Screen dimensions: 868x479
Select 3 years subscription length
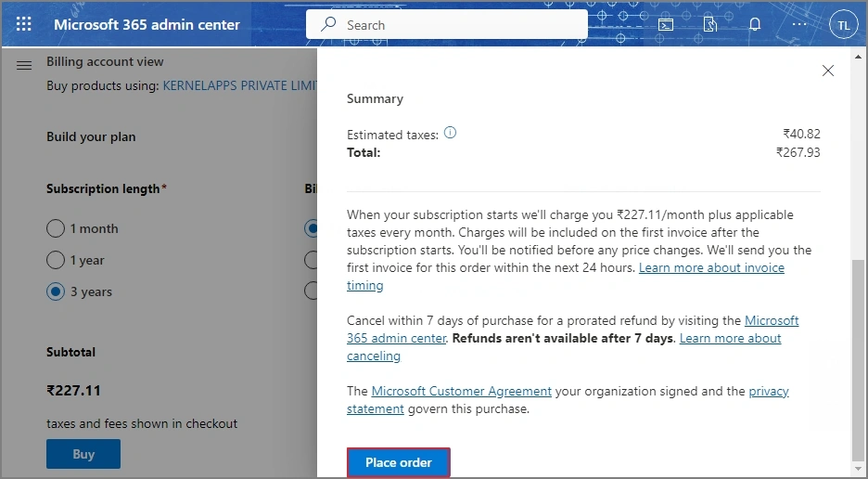[x=56, y=291]
